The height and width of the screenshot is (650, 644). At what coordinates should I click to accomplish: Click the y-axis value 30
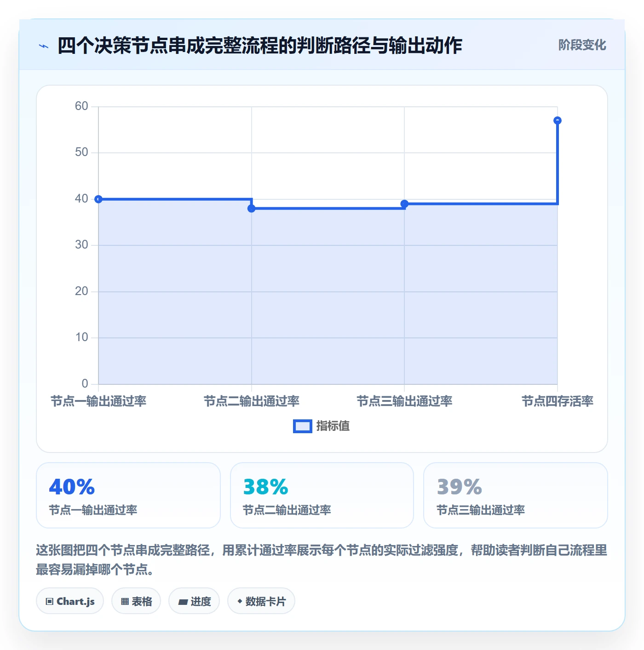coord(81,245)
